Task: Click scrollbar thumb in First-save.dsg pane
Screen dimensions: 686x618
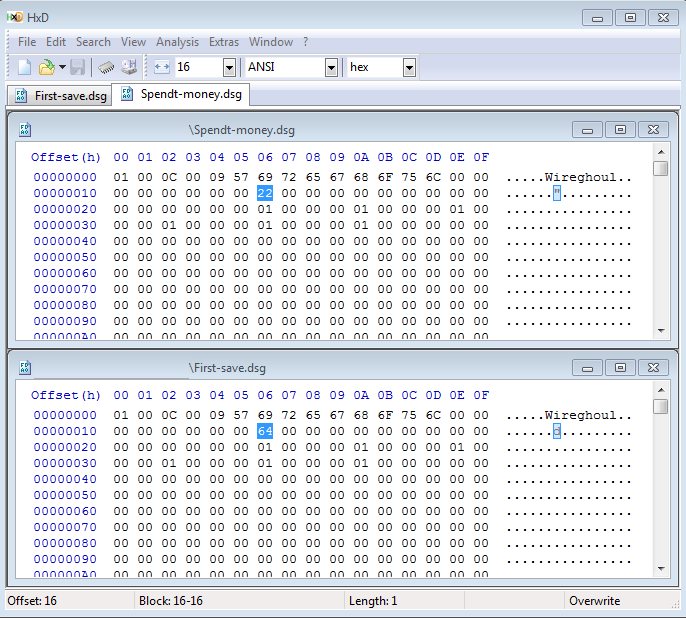Action: pyautogui.click(x=661, y=406)
